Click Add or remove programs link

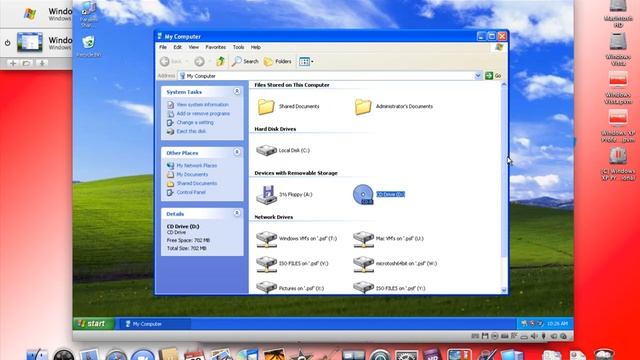[203, 114]
